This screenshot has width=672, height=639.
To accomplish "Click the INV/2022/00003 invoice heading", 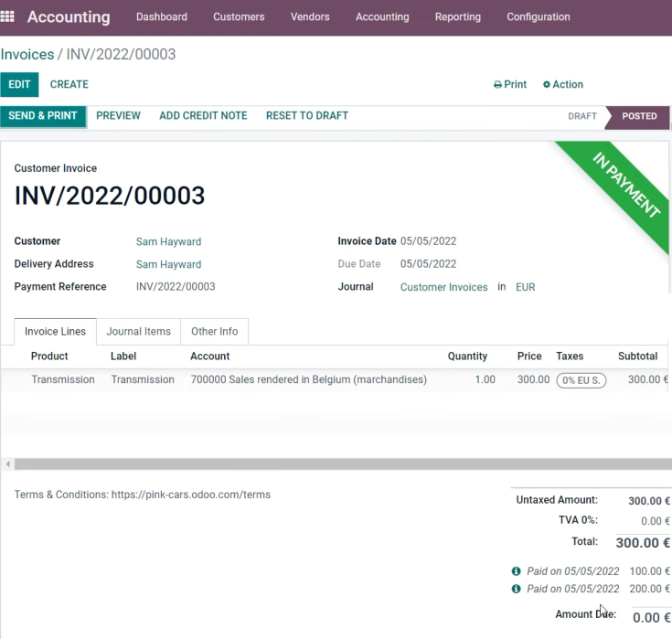I will point(110,196).
